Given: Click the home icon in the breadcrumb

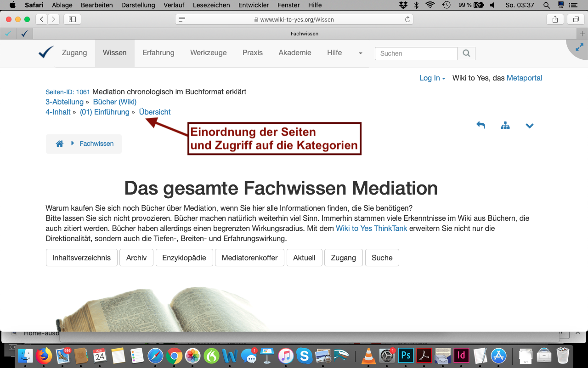Looking at the screenshot, I should point(59,144).
